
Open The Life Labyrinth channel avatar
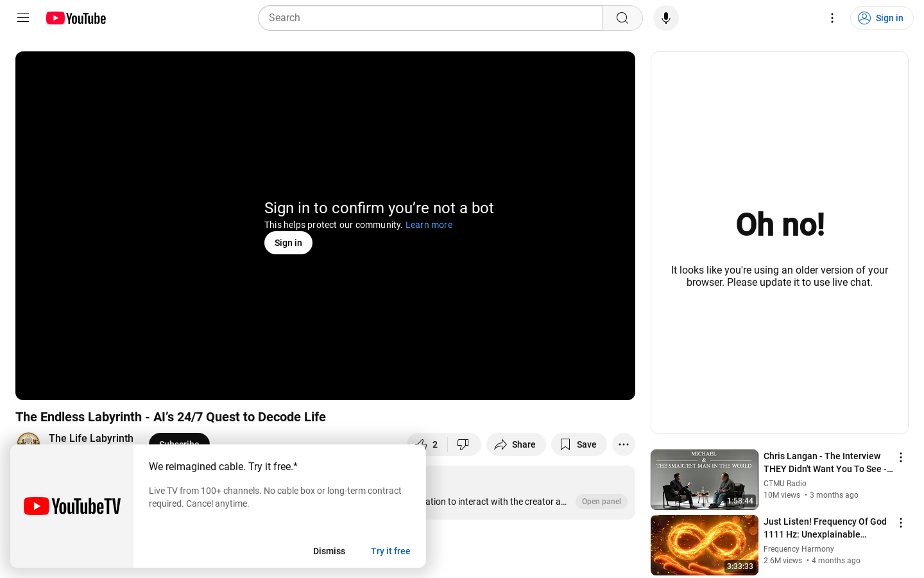28,439
